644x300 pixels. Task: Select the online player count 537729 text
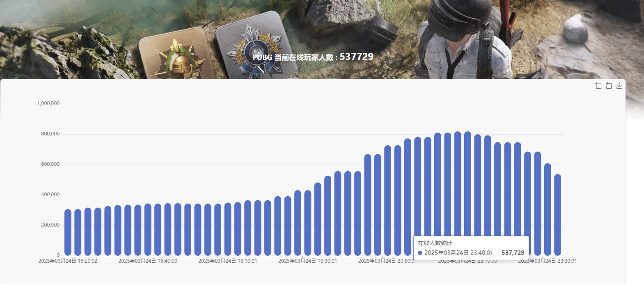click(356, 57)
